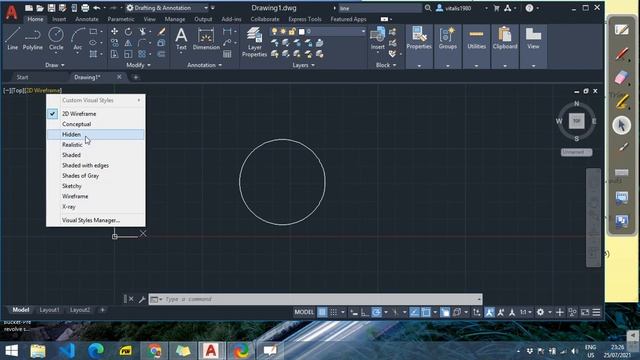The image size is (640, 360).
Task: Toggle Ortho mode in the status bar
Action: pos(365,312)
